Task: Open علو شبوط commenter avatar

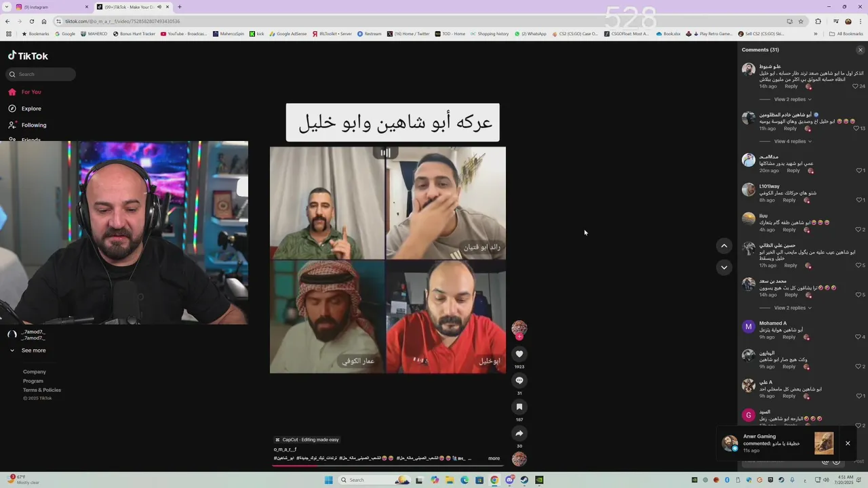Action: tap(749, 69)
